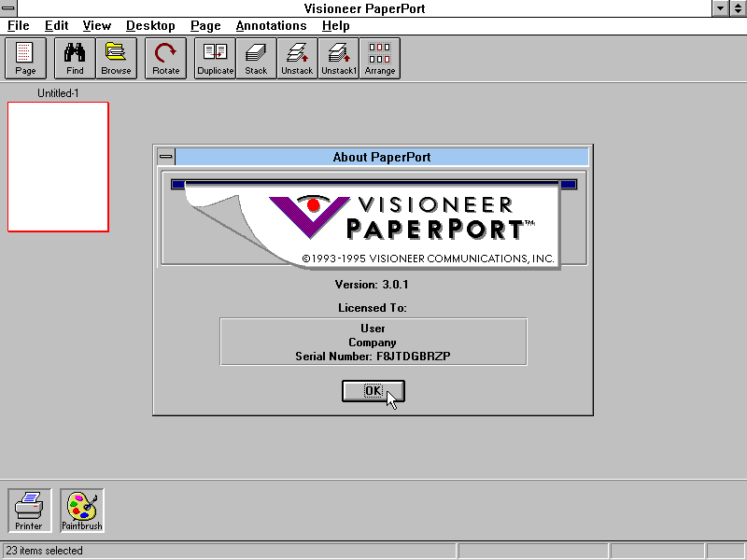
Task: Click the Licensed To: label
Action: click(373, 308)
